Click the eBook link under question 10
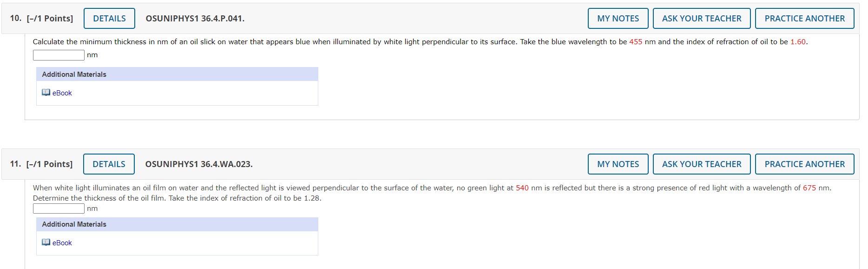The height and width of the screenshot is (269, 868). [x=62, y=93]
